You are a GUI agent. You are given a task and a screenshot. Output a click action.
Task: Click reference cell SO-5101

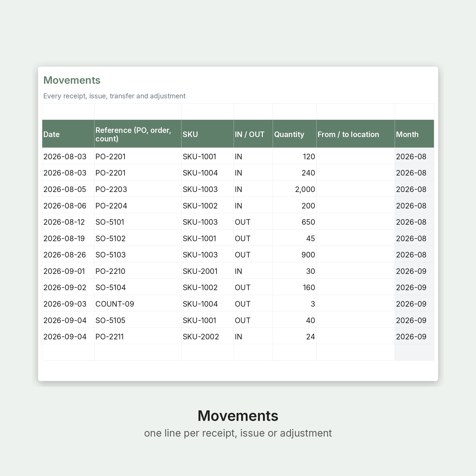click(138, 222)
